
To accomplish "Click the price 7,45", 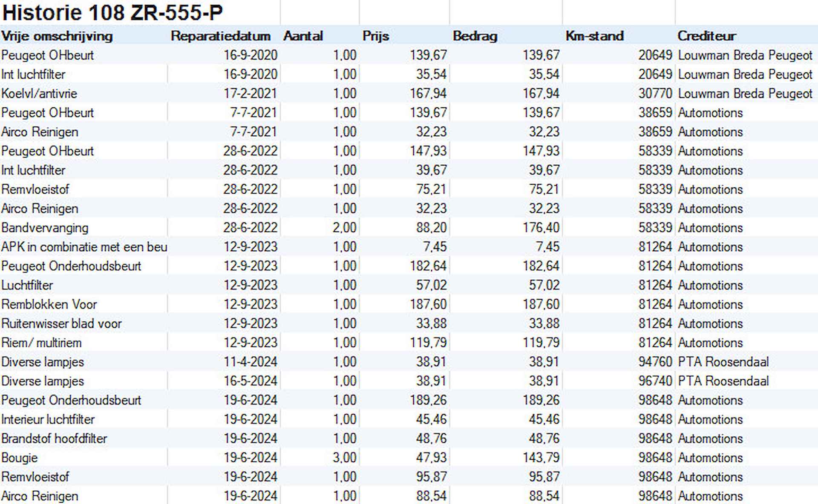I will tap(435, 247).
